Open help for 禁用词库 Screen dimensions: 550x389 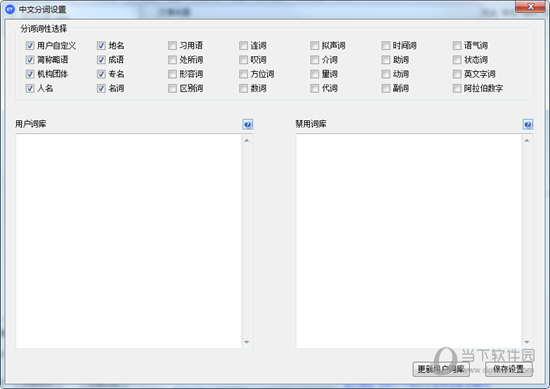[528, 124]
